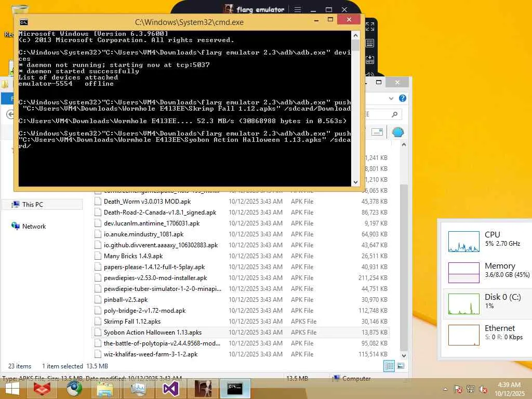Open CPU graph in performance panel

click(x=463, y=242)
